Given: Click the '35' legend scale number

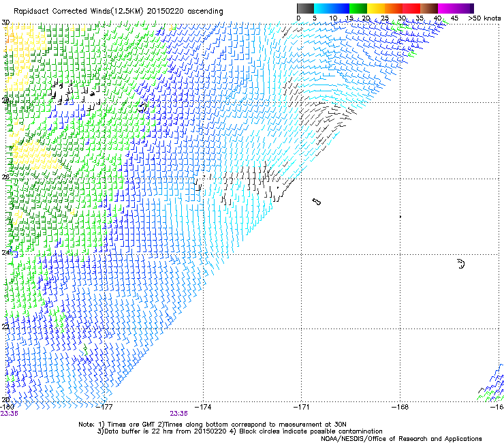Looking at the screenshot, I should [420, 18].
